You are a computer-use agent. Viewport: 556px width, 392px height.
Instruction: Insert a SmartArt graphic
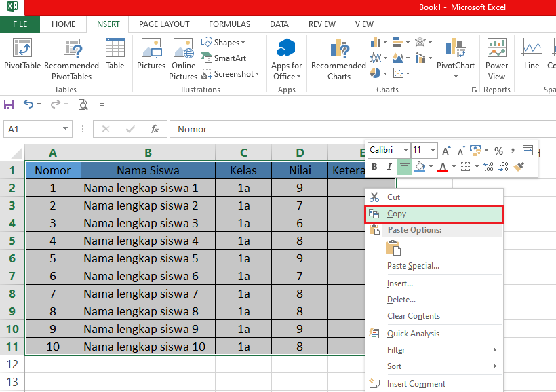pos(224,58)
